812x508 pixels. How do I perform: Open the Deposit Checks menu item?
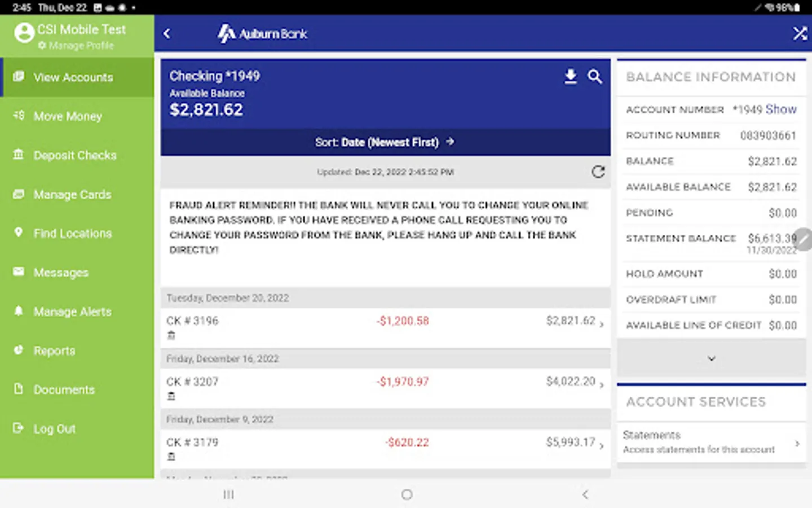coord(77,155)
